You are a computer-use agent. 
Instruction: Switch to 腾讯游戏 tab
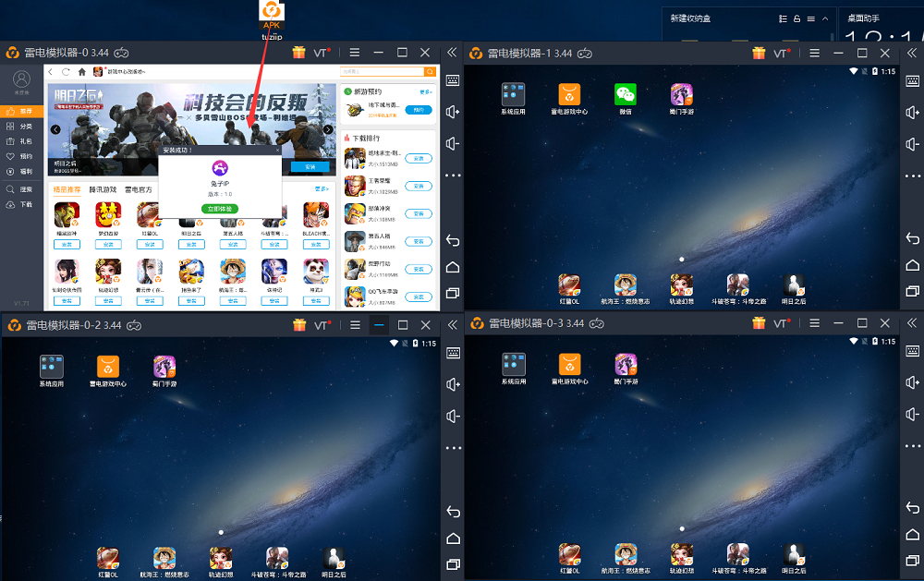103,189
